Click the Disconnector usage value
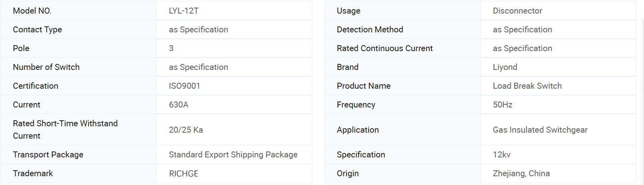Viewport: 644px width, 185px height. [517, 11]
